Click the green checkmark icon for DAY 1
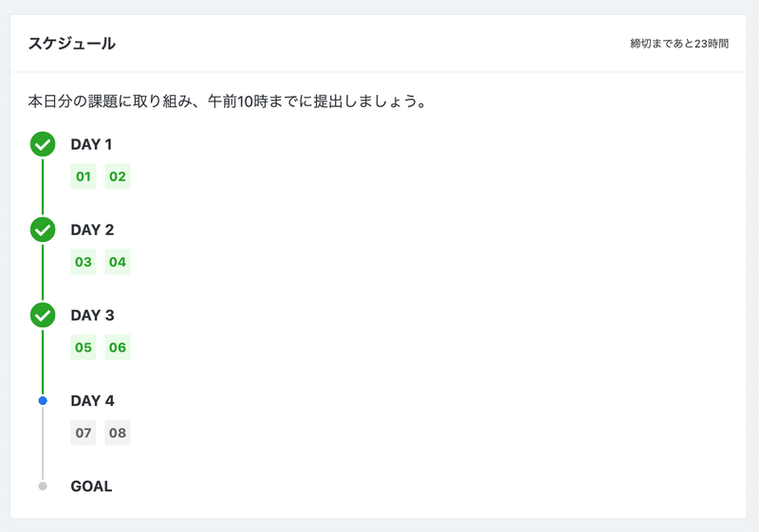Image resolution: width=759 pixels, height=532 pixels. 43,144
